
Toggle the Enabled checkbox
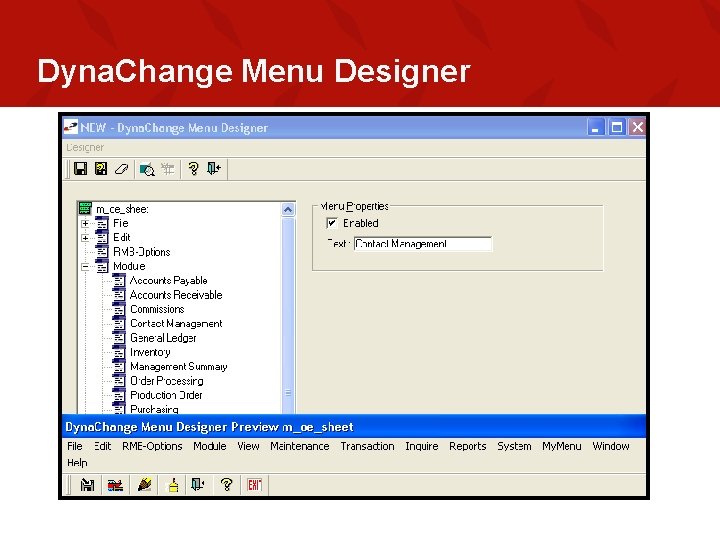(332, 223)
